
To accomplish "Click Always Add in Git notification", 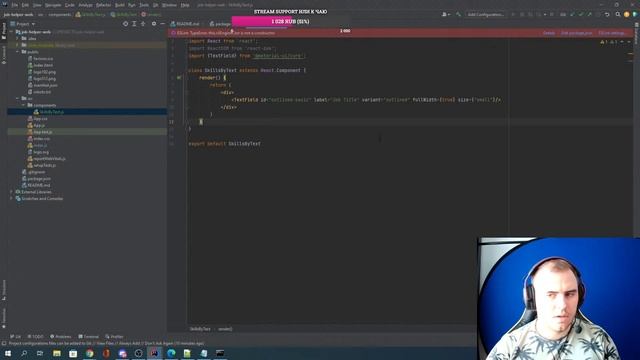I will (x=128, y=344).
